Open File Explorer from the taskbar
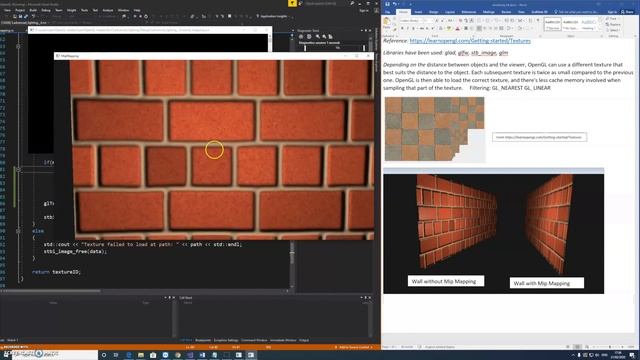Image resolution: width=640 pixels, height=360 pixels. 141,355
